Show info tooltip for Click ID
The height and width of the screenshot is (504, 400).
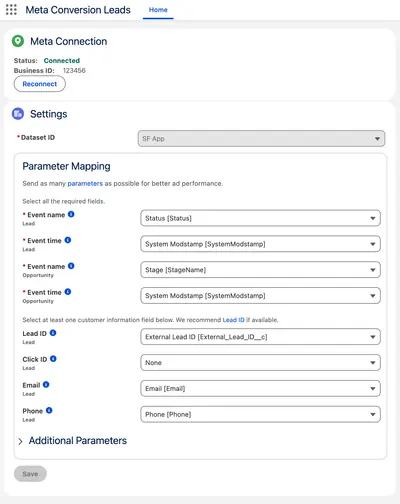point(53,359)
